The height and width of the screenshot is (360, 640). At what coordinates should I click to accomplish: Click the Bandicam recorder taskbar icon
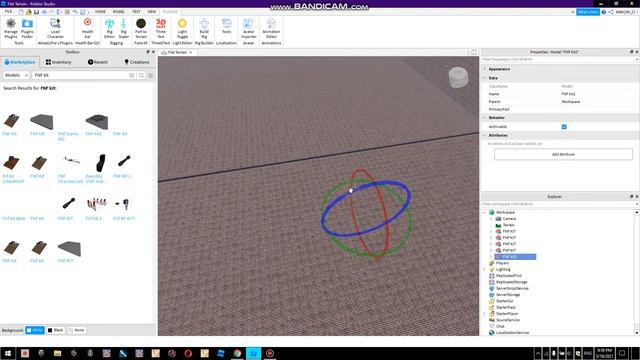(270, 353)
